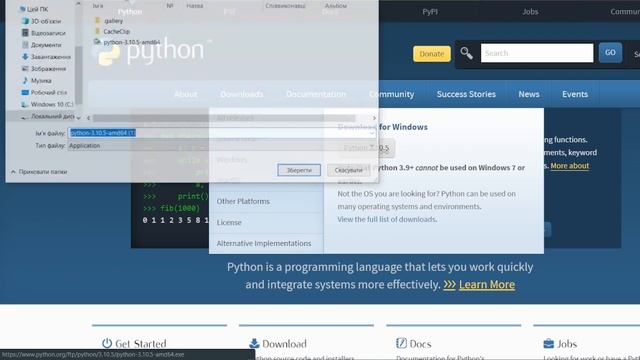Open the filename history dropdown arrow

pyautogui.click(x=372, y=133)
